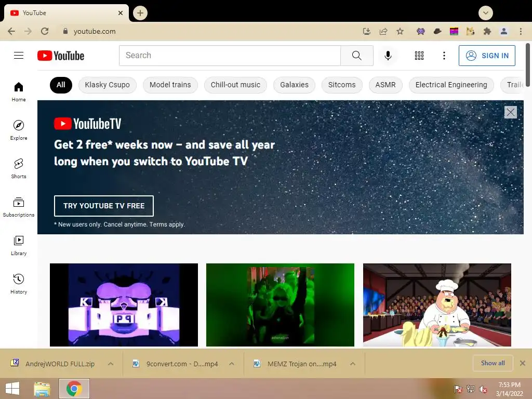Open YouTube settings three-dot menu
The width and height of the screenshot is (532, 399).
click(x=444, y=55)
